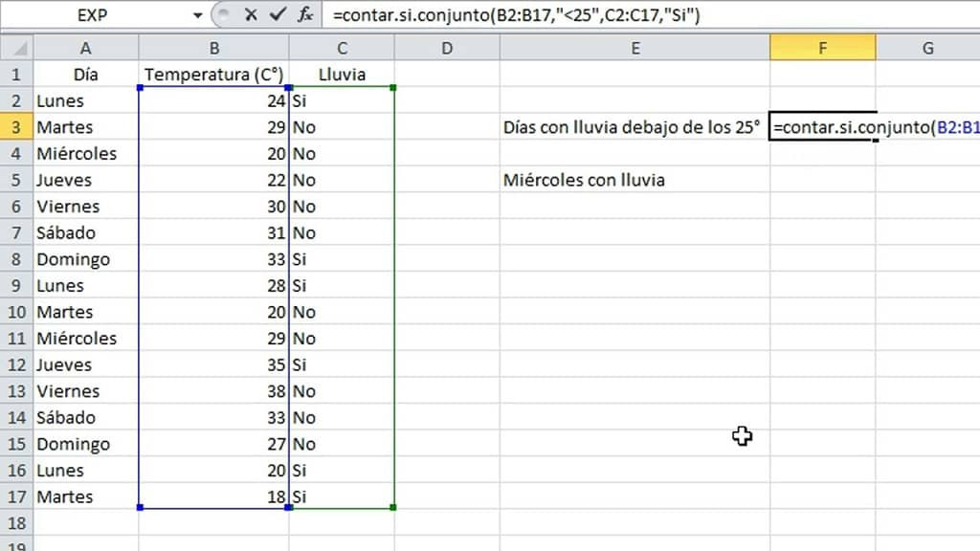Select the column C header

(342, 48)
